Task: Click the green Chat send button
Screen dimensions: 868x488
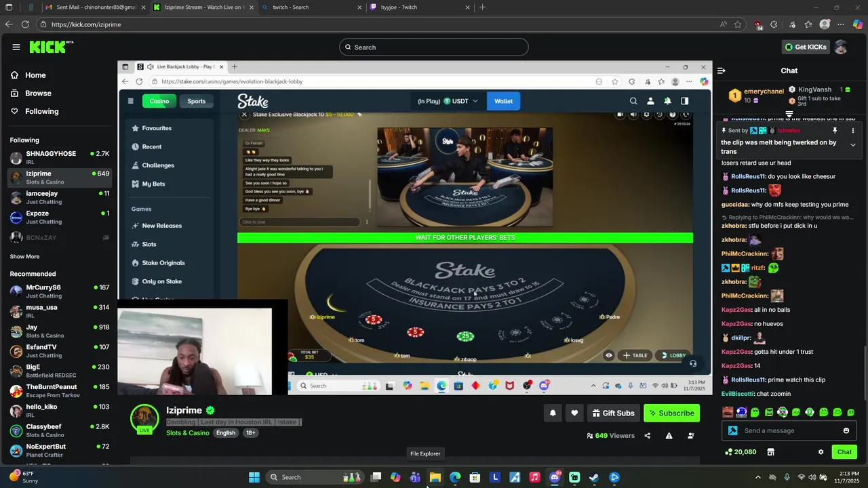Action: coord(844,452)
